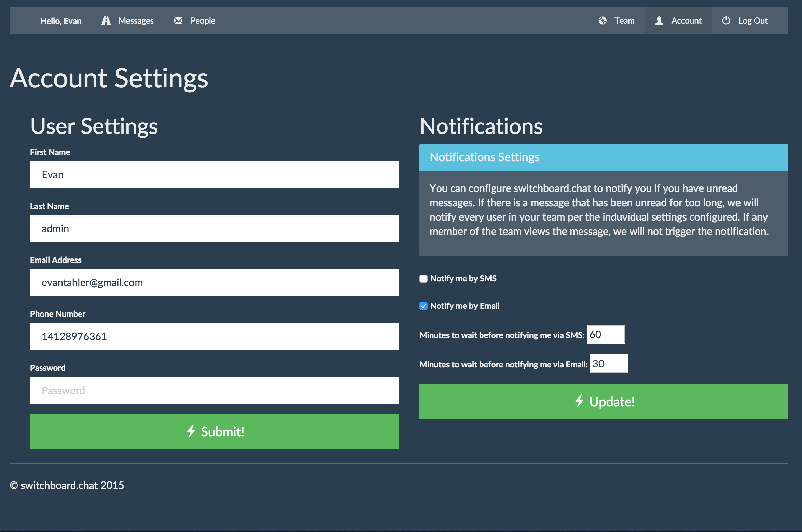
Task: Click the lightning bolt on Submit button
Action: 191,432
